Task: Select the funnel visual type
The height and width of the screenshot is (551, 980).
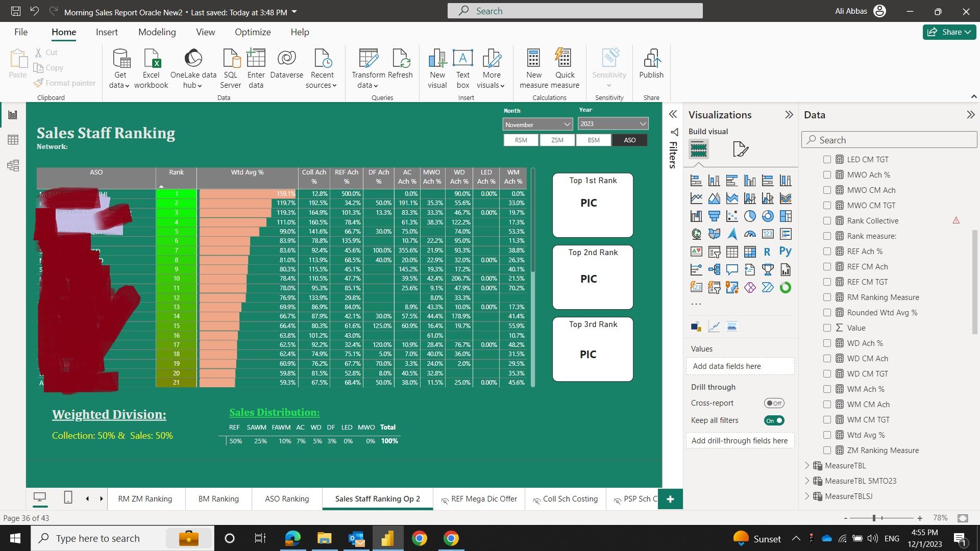Action: [714, 216]
